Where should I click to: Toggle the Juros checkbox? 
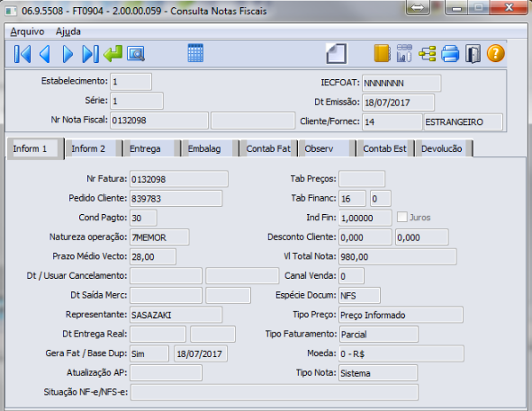(x=402, y=217)
